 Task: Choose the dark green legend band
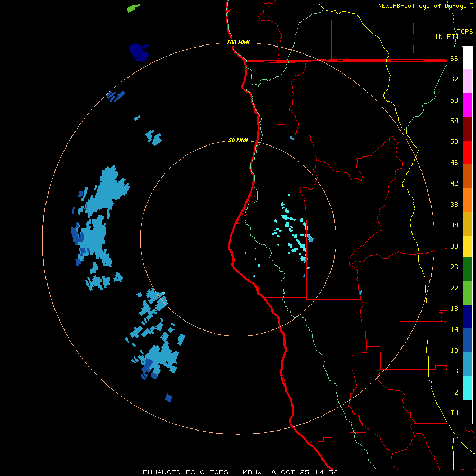point(467,269)
